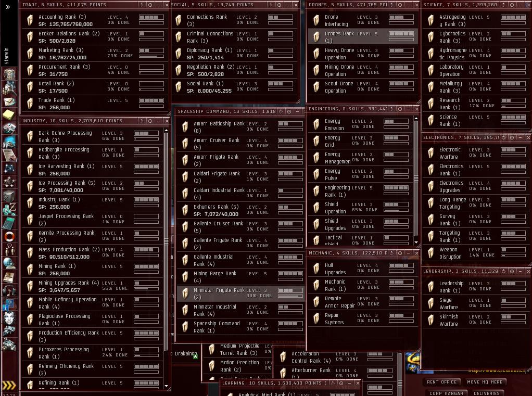Click the CORP HANGAR button
This screenshot has width=532, height=396.
click(x=446, y=393)
